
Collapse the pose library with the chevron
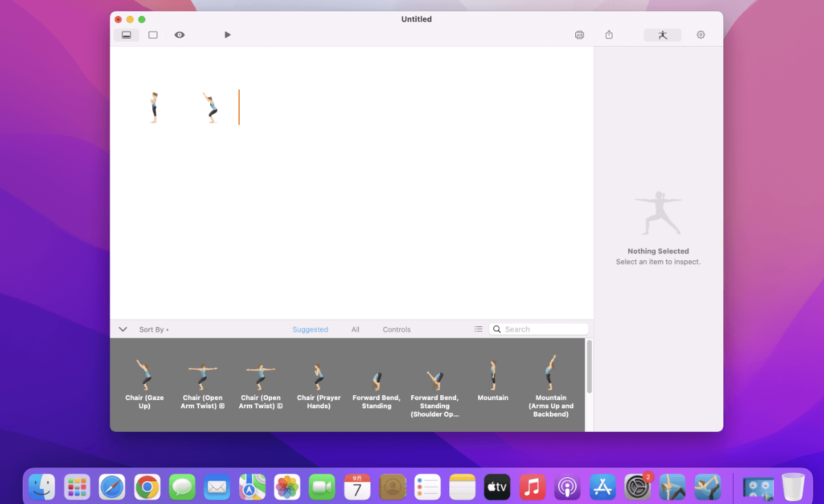coord(123,330)
